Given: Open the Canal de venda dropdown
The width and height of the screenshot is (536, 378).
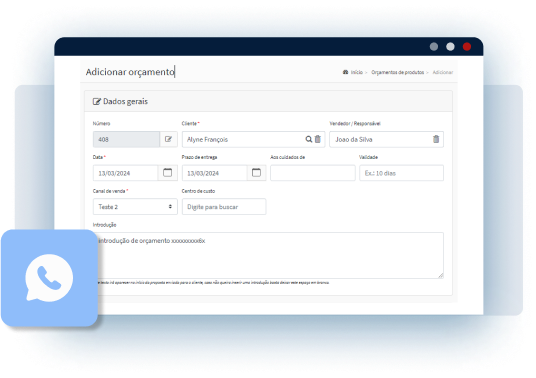Looking at the screenshot, I should click(x=135, y=207).
